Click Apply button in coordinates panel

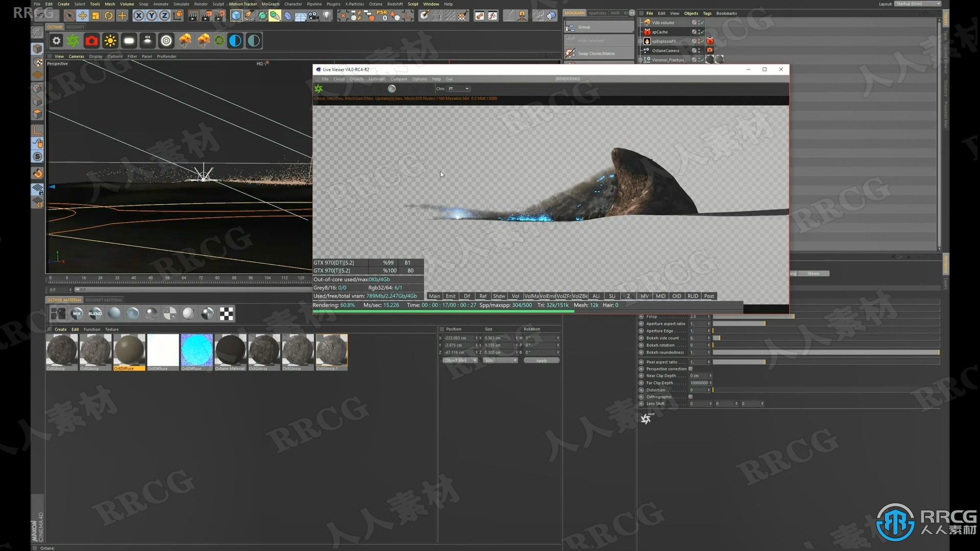click(541, 360)
